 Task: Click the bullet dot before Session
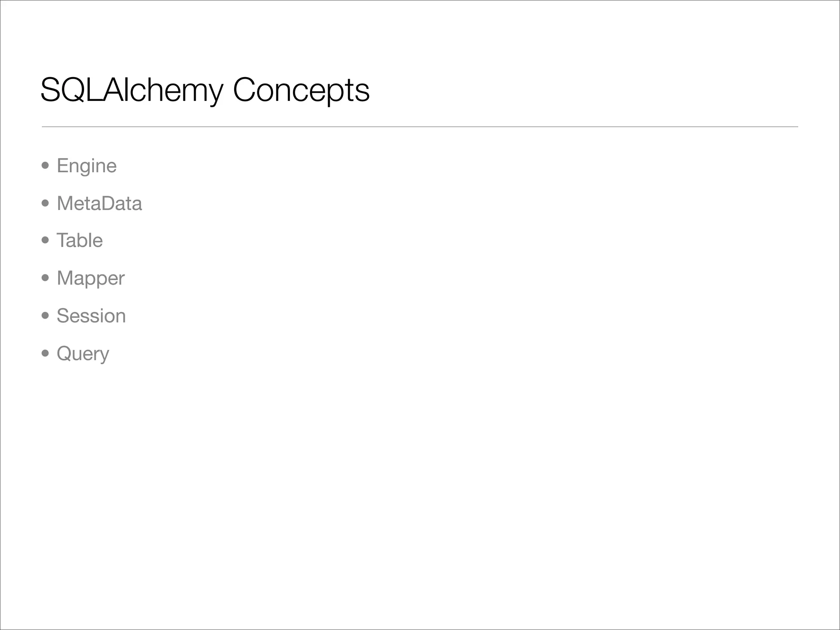click(x=46, y=315)
